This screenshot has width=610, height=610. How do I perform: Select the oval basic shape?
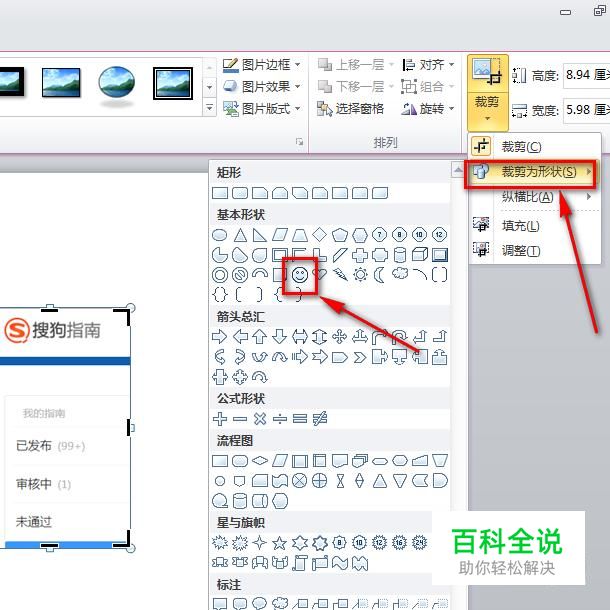[220, 235]
